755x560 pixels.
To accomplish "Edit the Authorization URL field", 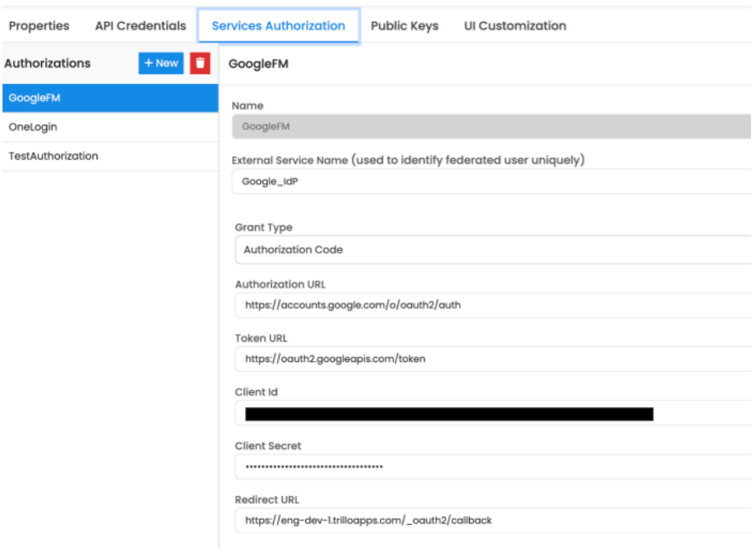I will [x=493, y=305].
